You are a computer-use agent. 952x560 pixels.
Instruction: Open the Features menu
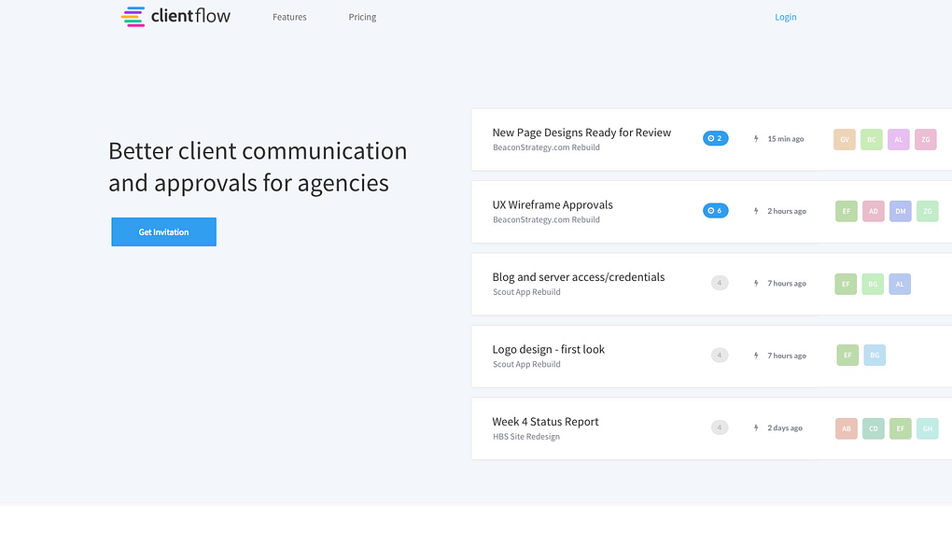coord(289,17)
